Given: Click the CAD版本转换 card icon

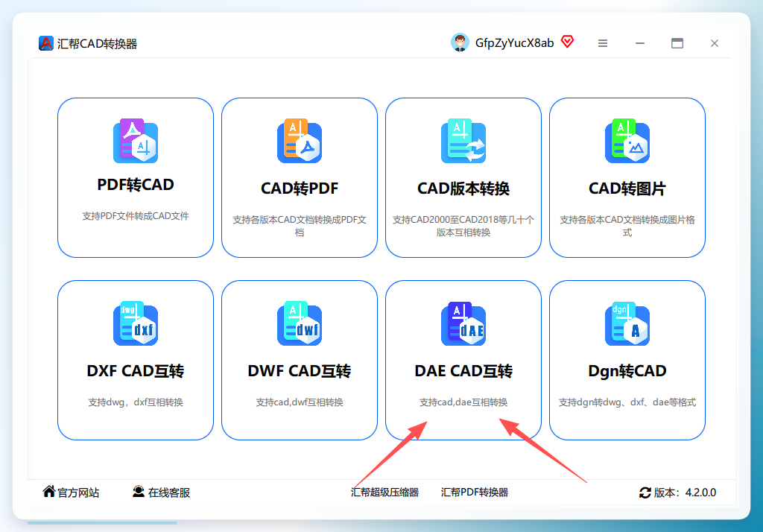Looking at the screenshot, I should point(463,141).
